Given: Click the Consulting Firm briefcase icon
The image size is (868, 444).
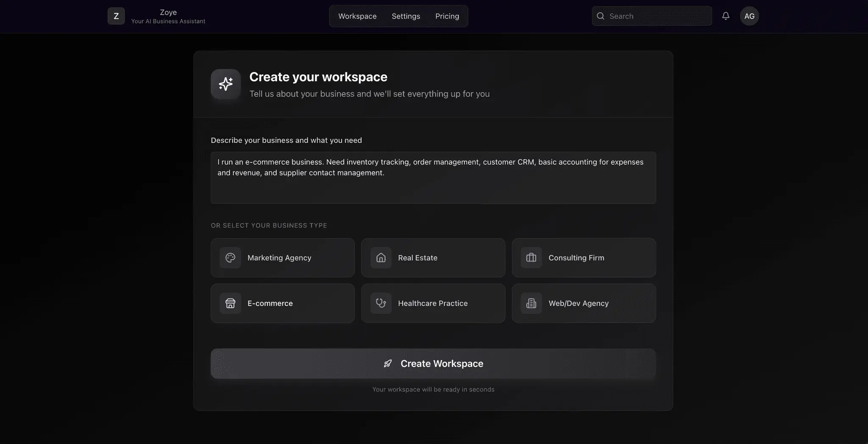Looking at the screenshot, I should click(x=531, y=258).
